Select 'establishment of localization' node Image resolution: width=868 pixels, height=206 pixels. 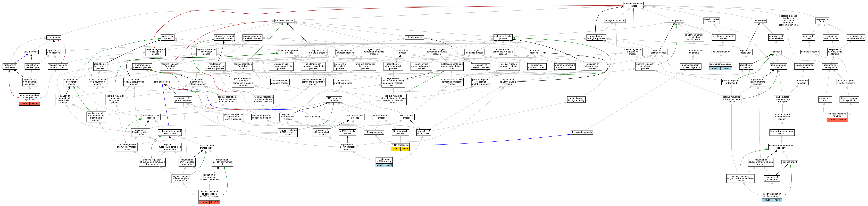point(776,37)
